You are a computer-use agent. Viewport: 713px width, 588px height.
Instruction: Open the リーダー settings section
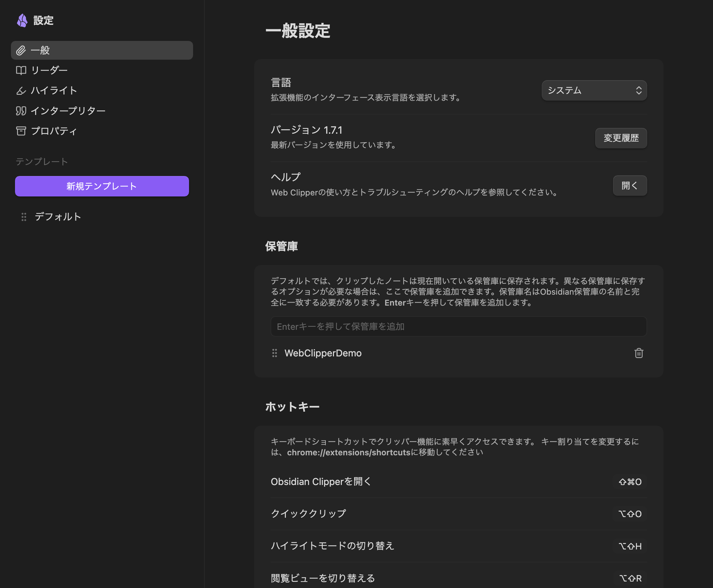(x=102, y=70)
